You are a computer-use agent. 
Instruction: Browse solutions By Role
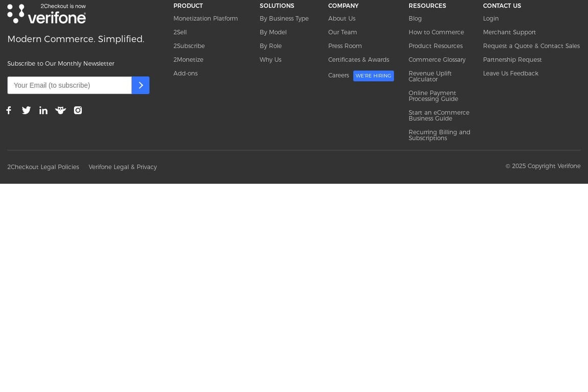coord(271,46)
